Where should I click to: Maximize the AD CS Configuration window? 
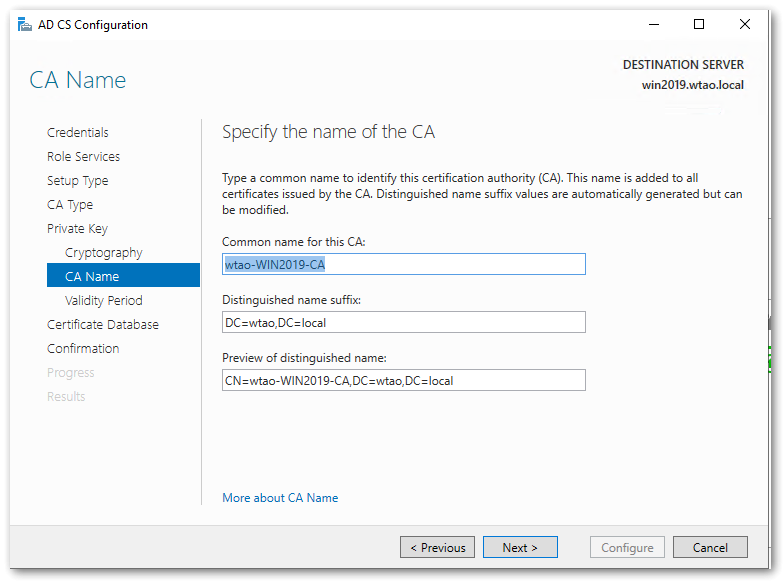[x=699, y=25]
